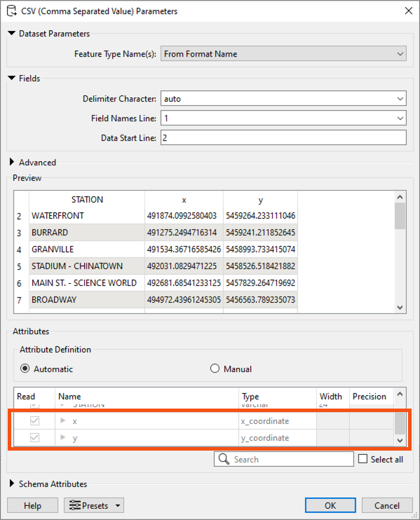Expand the Schema Attributes section
The height and width of the screenshot is (520, 420).
coord(12,484)
